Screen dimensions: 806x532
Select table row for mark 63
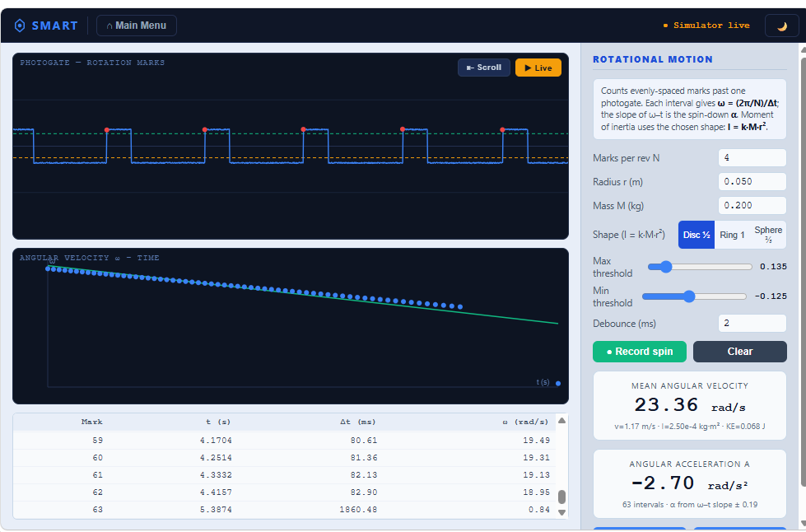pyautogui.click(x=284, y=510)
